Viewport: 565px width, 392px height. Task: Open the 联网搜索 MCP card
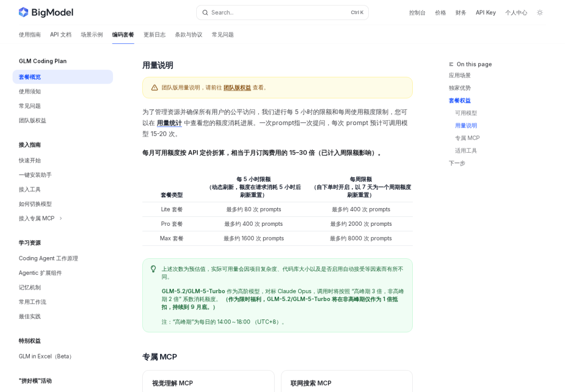pos(347,381)
